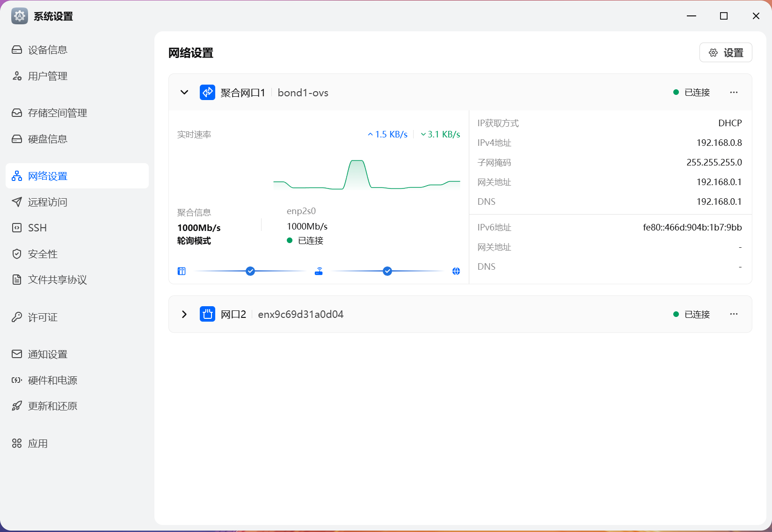Navigate to 文件共享协议 page

pyautogui.click(x=57, y=280)
